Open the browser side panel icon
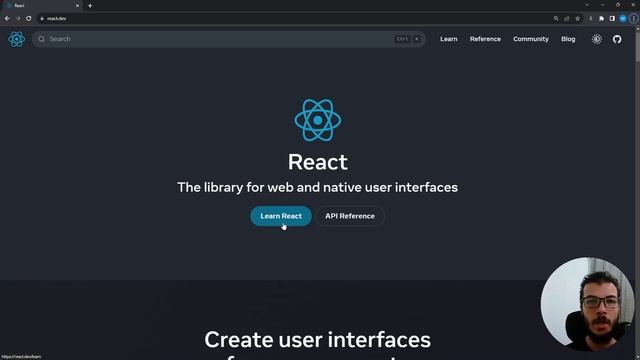The image size is (640, 360). pyautogui.click(x=612, y=18)
